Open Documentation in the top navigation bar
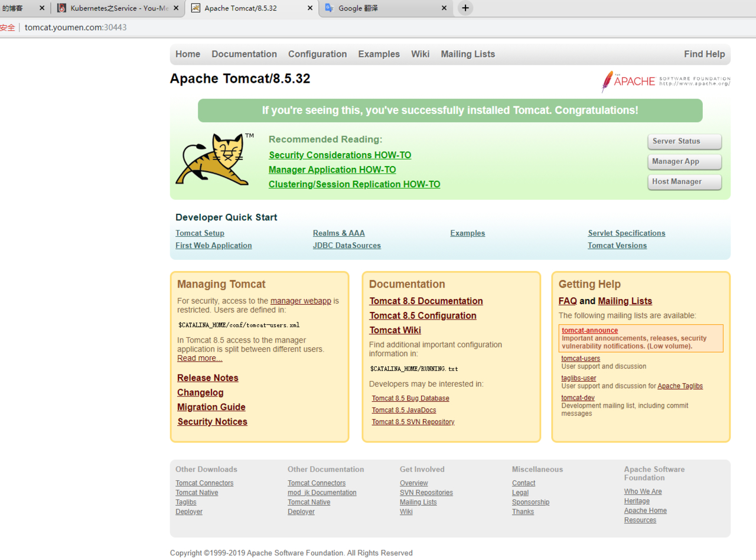 [244, 54]
